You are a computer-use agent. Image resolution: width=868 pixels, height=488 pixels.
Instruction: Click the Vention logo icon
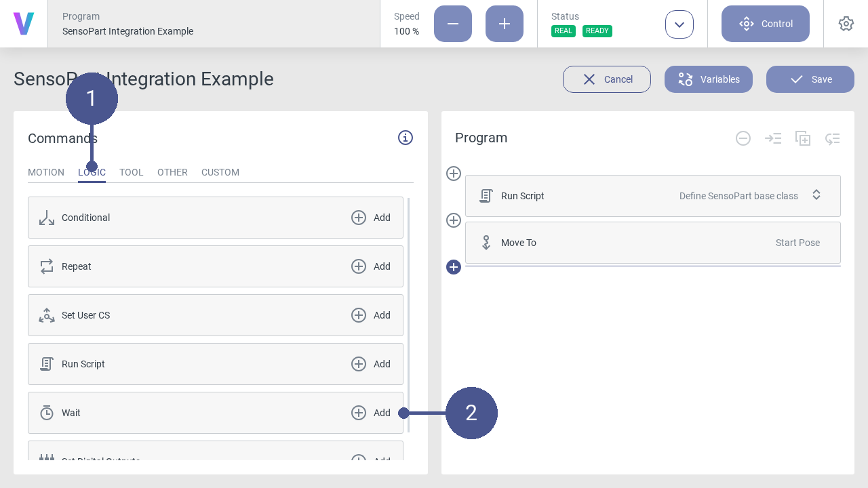pos(24,24)
